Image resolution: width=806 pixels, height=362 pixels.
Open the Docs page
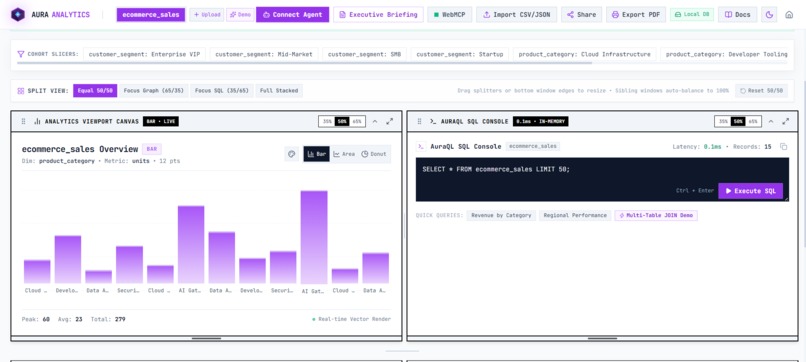click(x=738, y=14)
